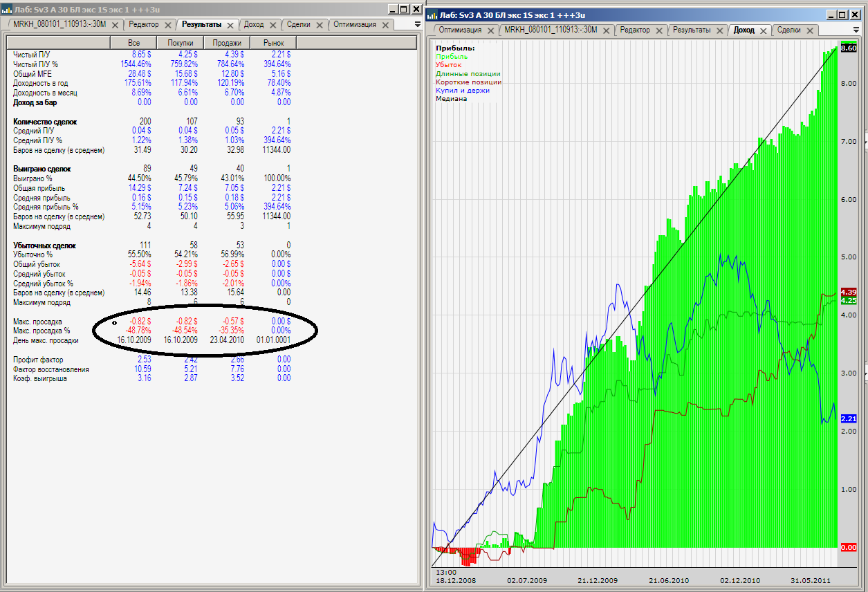Open the Оптимизация tab in left window
This screenshot has height=592, width=868.
coord(355,25)
